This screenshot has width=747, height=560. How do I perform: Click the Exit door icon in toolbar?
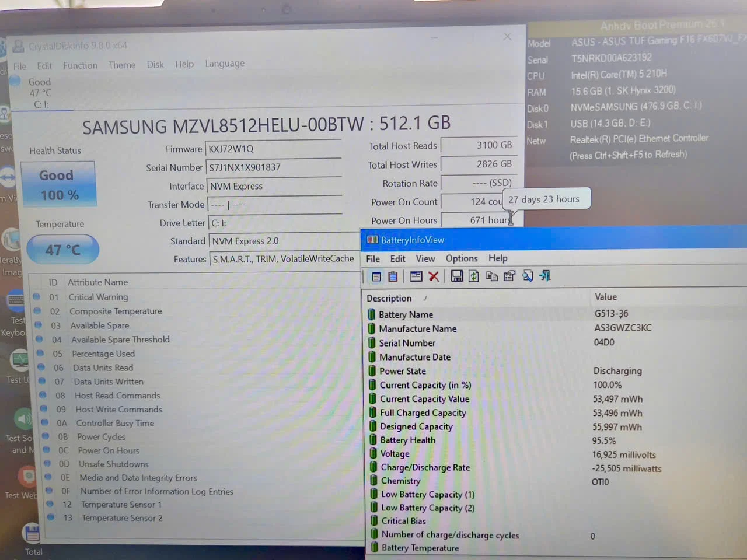tap(545, 275)
